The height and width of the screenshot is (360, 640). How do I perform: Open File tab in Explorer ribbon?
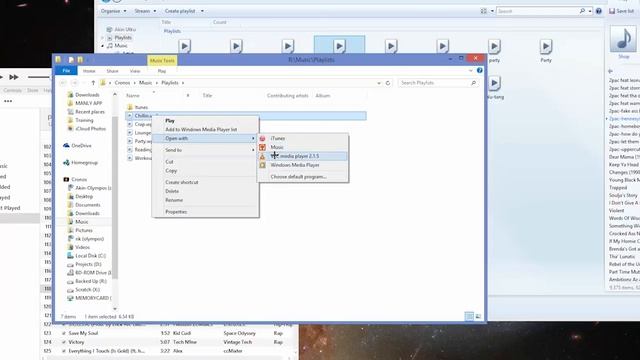click(66, 71)
